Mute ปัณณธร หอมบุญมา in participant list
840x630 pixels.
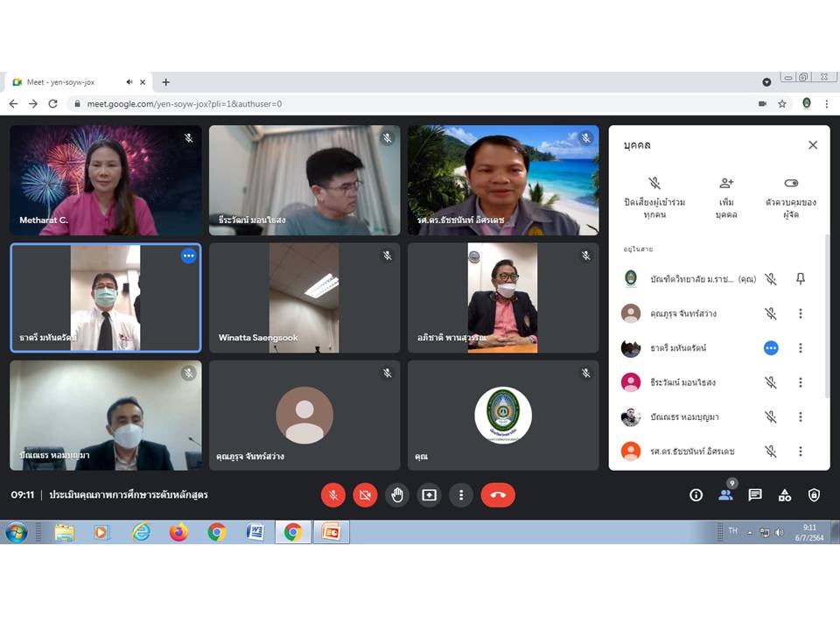click(770, 416)
